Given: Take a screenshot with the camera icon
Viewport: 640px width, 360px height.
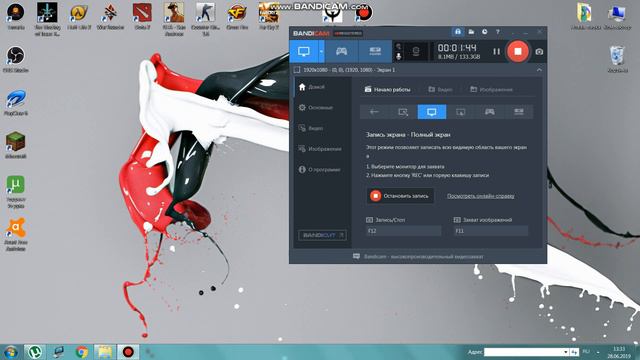Looking at the screenshot, I should 539,52.
